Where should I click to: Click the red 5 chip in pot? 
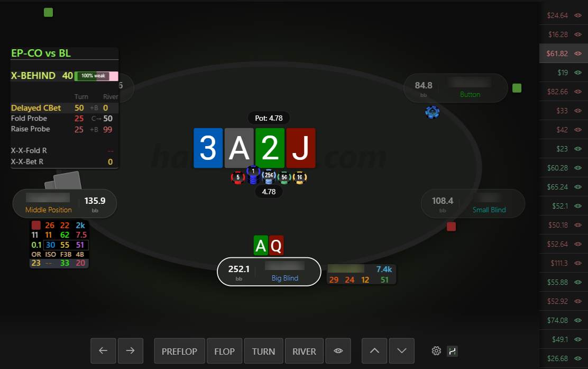238,177
